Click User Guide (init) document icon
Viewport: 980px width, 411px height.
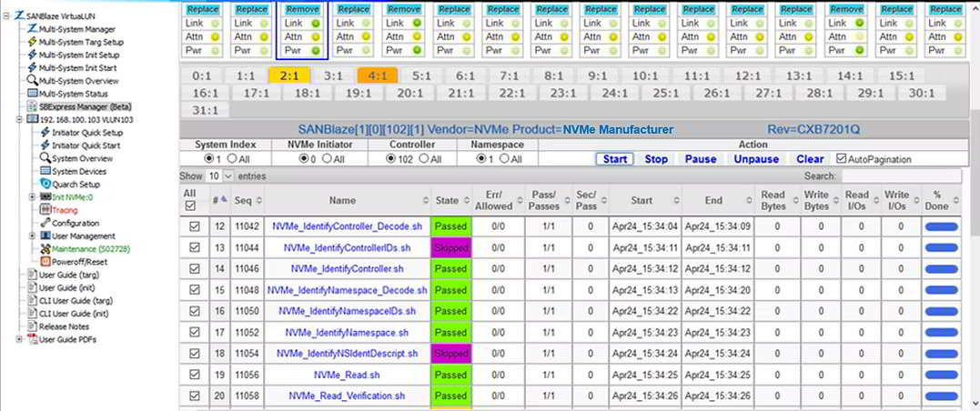click(33, 287)
